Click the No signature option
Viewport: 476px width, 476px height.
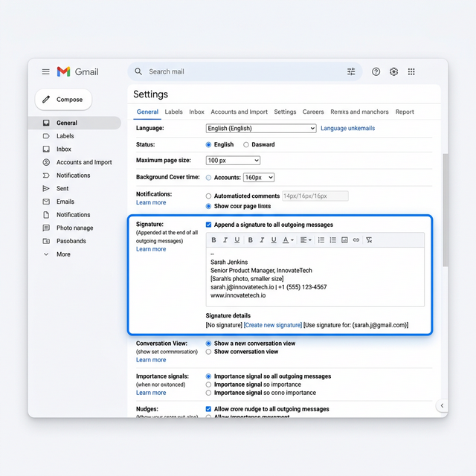224,325
